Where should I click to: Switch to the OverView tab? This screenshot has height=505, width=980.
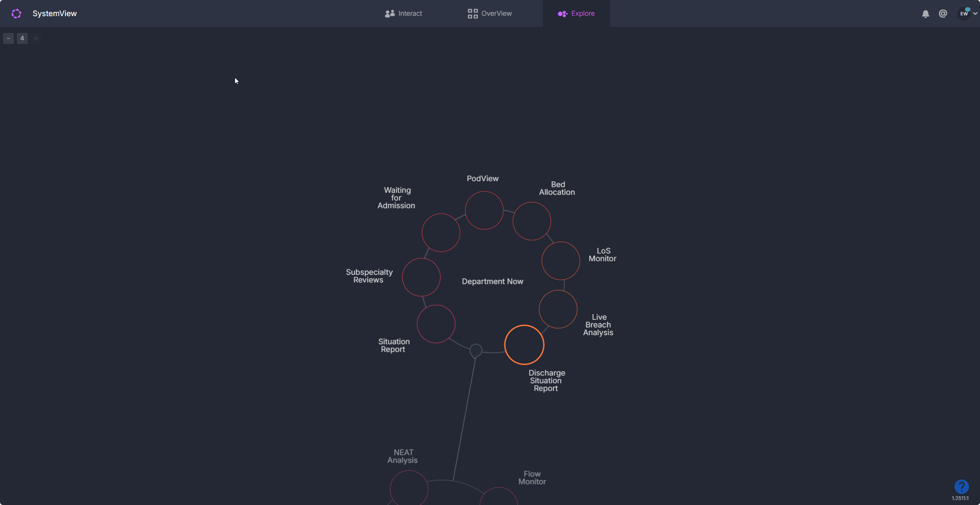pyautogui.click(x=490, y=14)
